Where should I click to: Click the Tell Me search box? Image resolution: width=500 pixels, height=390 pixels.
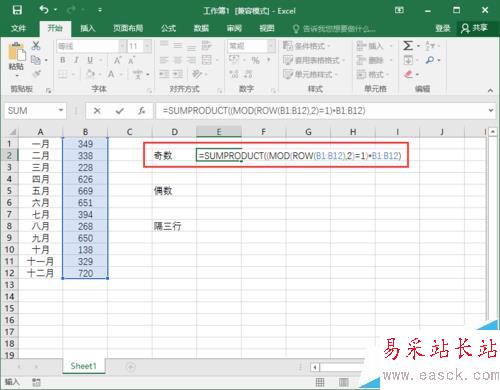(x=333, y=29)
